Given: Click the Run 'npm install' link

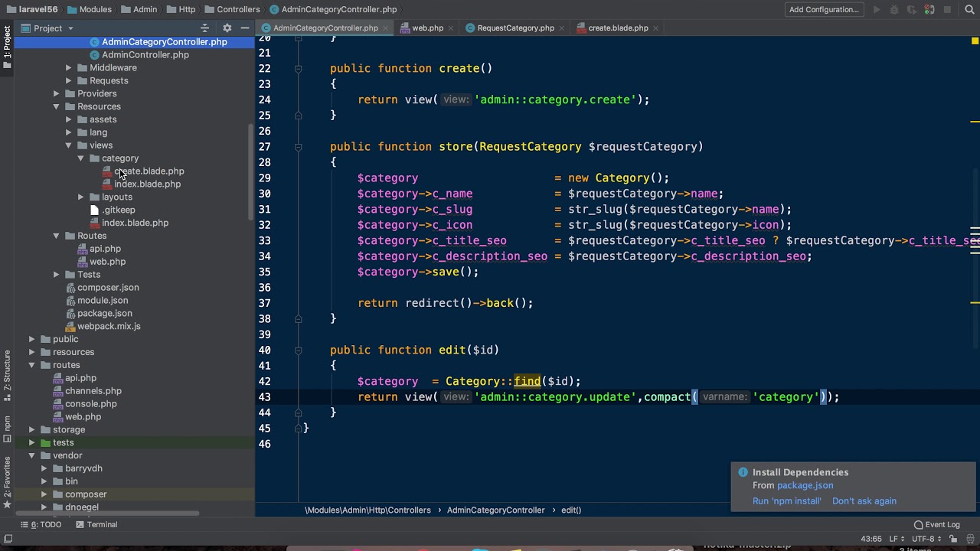Looking at the screenshot, I should click(x=786, y=501).
